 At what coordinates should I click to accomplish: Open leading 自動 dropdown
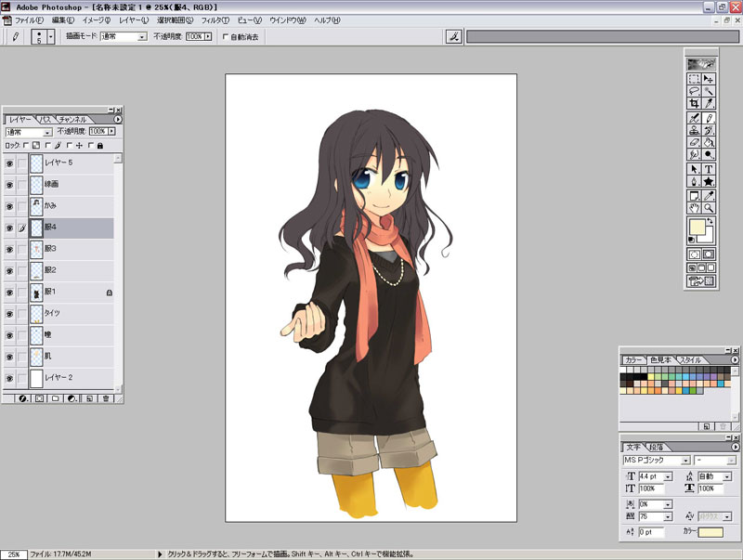[x=727, y=476]
